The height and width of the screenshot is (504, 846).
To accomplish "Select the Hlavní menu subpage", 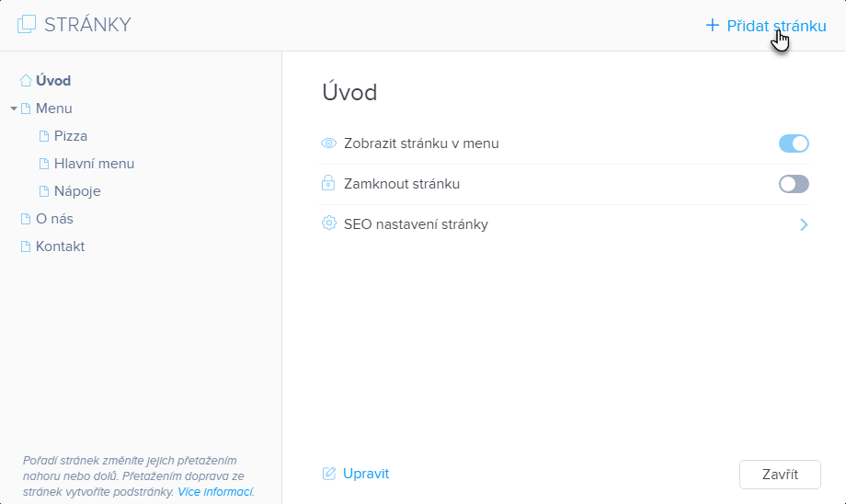I will 94,164.
